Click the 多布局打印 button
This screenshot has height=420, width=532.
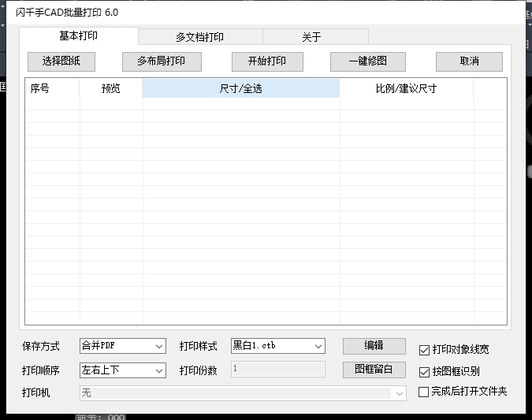click(x=162, y=61)
